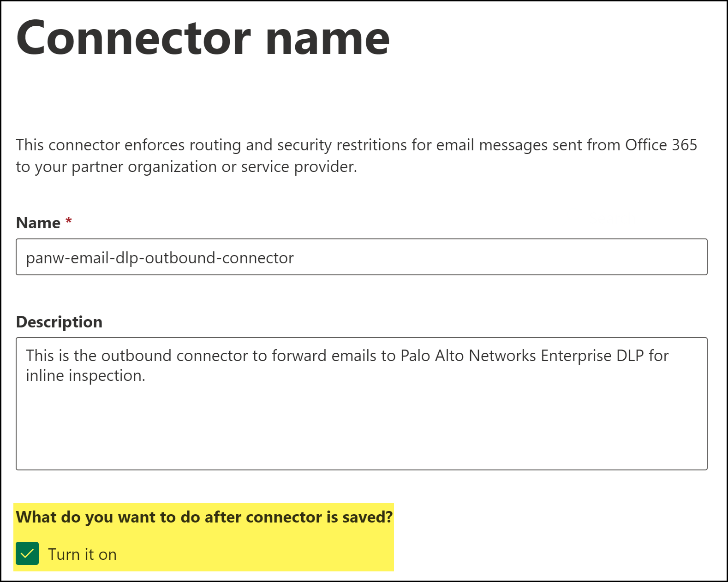Focus the Name input field
Image resolution: width=728 pixels, height=582 pixels.
[x=361, y=257]
